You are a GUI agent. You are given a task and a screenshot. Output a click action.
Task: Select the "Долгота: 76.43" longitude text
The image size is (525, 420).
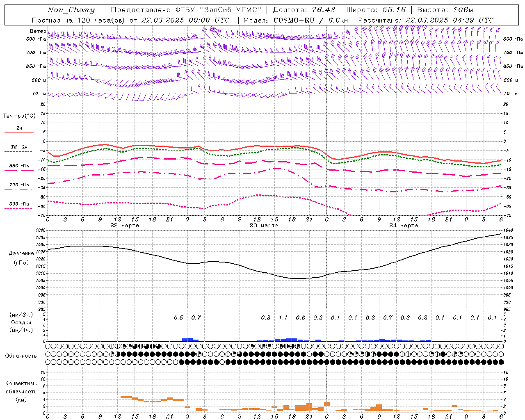point(304,10)
